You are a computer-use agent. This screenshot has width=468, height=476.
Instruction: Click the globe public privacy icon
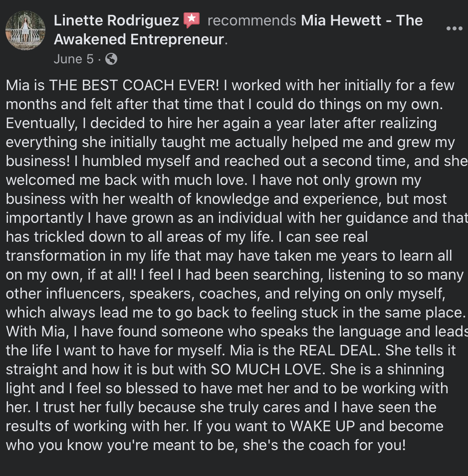[x=111, y=59]
